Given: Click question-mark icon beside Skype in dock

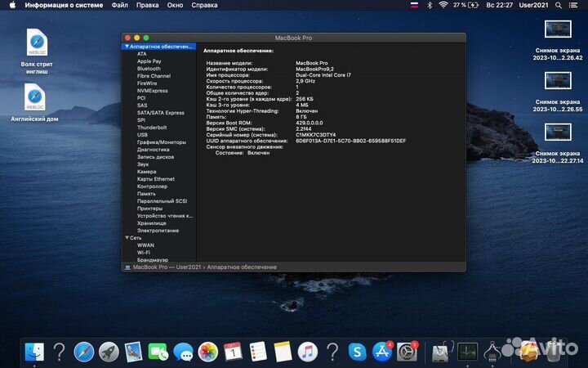Looking at the screenshot, I should click(332, 352).
